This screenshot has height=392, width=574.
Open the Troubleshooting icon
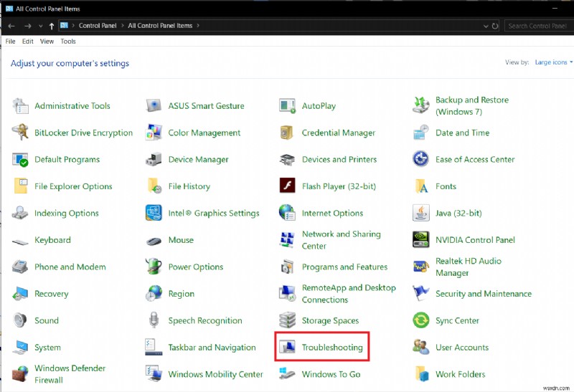click(x=288, y=348)
